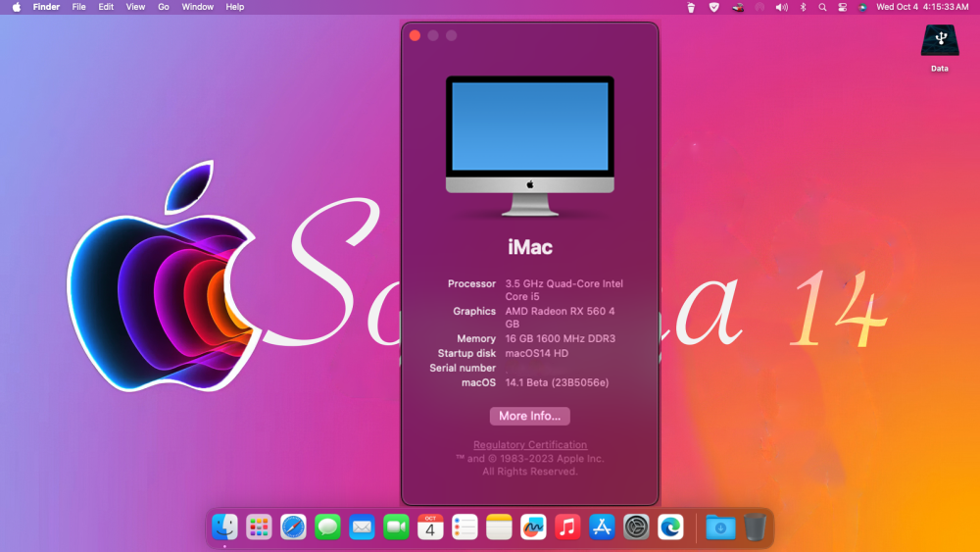Select the "macOS14 HD" startup disk value
The width and height of the screenshot is (980, 552).
tap(537, 353)
